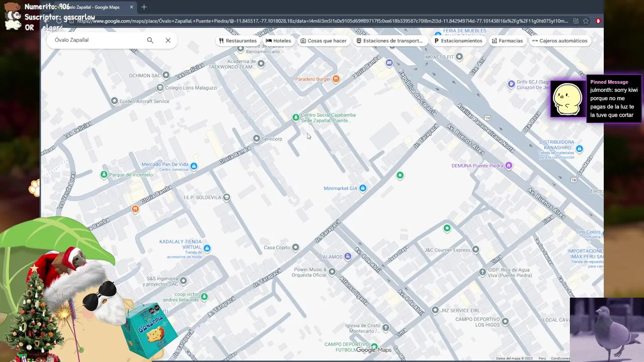
Task: Open the Servicorp map pin
Action: click(x=257, y=138)
